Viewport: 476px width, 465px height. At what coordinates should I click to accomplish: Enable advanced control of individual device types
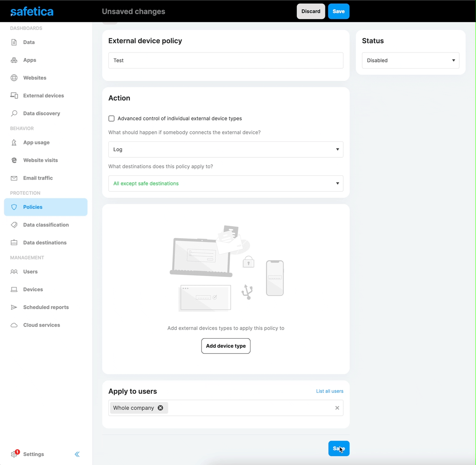pyautogui.click(x=111, y=119)
